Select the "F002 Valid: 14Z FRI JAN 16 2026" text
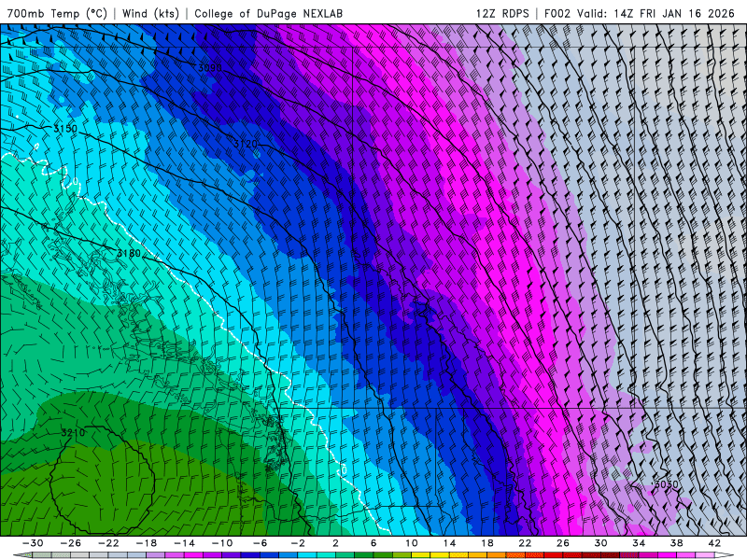 tap(640, 13)
